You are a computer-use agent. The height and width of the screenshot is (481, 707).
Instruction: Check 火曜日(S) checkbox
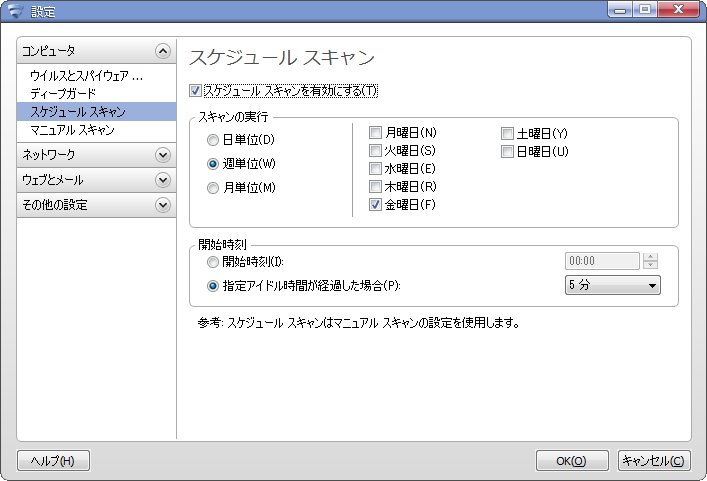(375, 150)
